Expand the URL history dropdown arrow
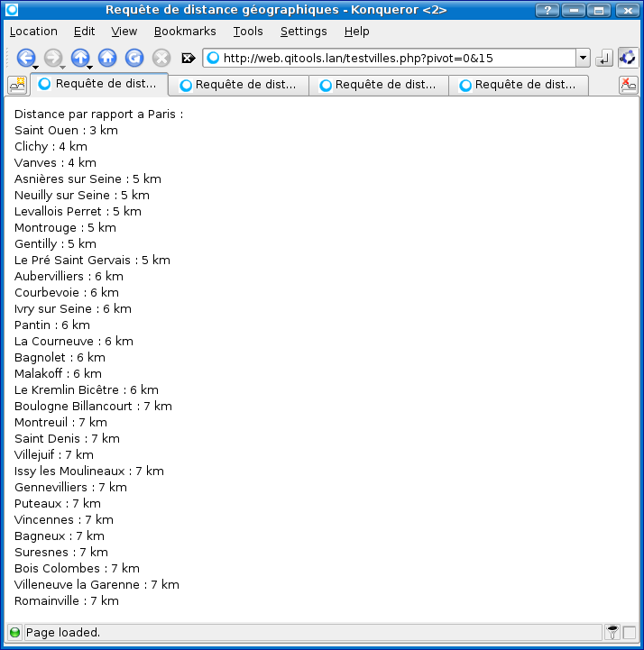Image resolution: width=644 pixels, height=650 pixels. pyautogui.click(x=583, y=58)
